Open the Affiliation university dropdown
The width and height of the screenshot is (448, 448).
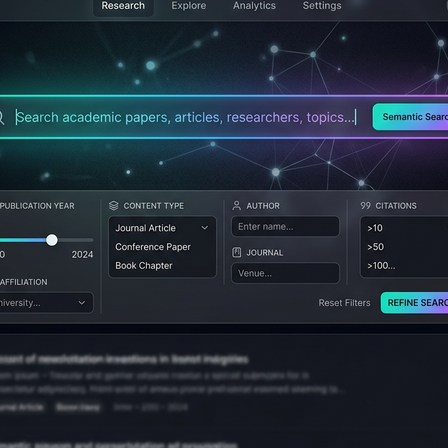(x=46, y=303)
